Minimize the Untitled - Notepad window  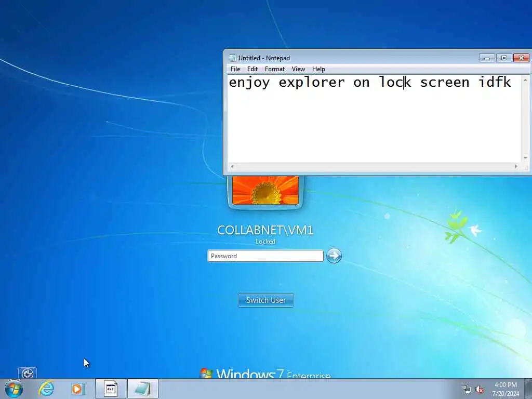coord(487,58)
